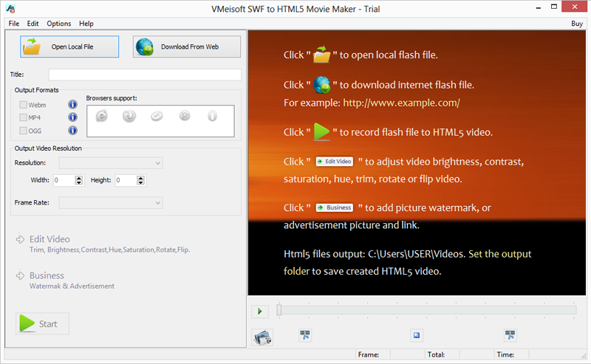Image resolution: width=591 pixels, height=364 pixels.
Task: Increase the Width value
Action: pos(79,178)
